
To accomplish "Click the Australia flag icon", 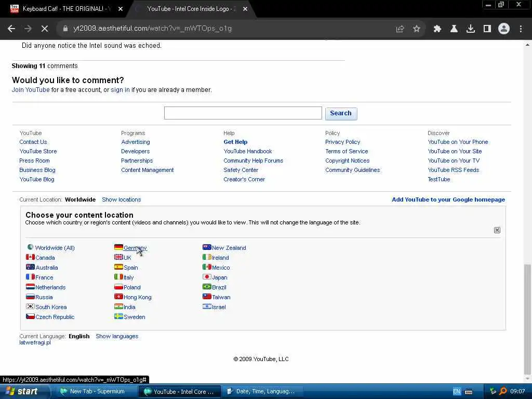I will click(30, 267).
